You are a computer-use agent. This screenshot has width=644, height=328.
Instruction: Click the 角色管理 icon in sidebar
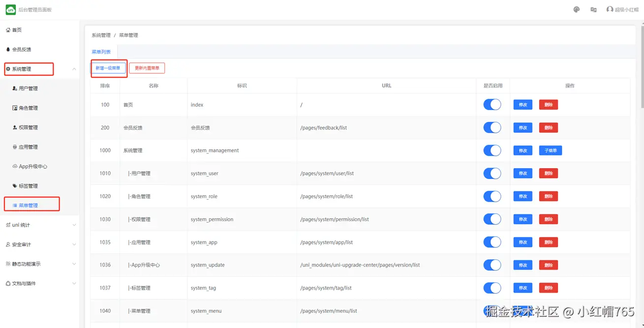click(15, 108)
